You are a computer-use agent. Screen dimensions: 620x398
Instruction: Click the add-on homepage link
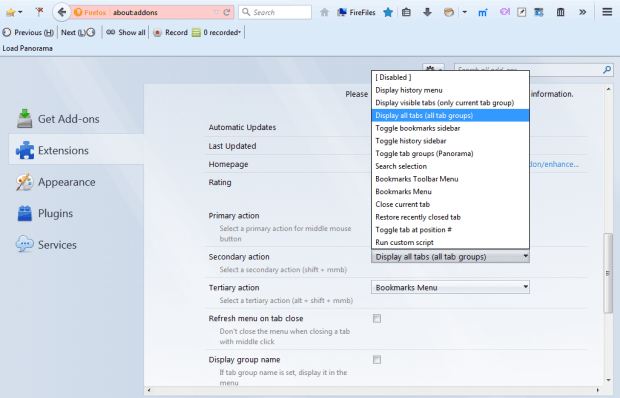[x=554, y=164]
